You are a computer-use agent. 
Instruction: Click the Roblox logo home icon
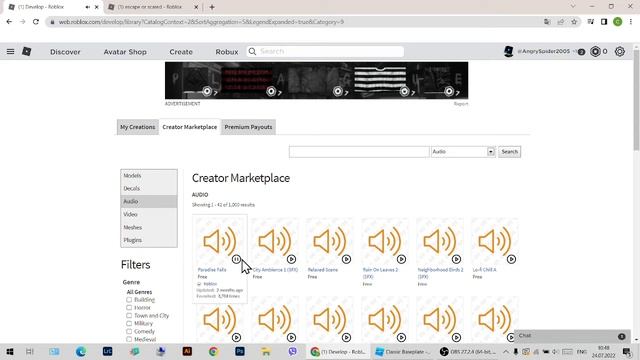click(x=27, y=51)
